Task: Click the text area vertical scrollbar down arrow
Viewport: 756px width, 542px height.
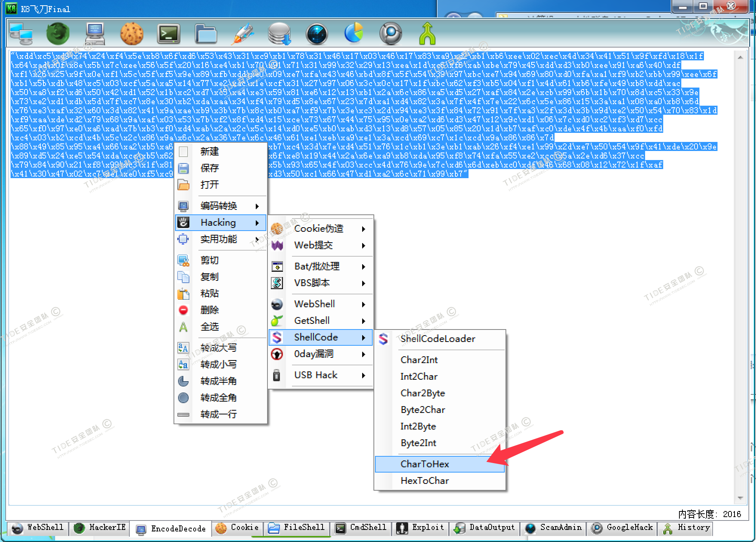Action: pos(740,498)
